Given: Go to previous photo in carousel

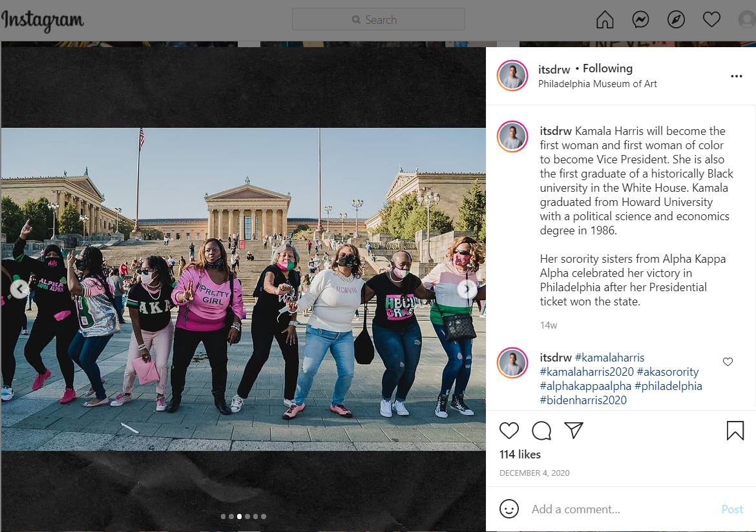Looking at the screenshot, I should [x=19, y=290].
